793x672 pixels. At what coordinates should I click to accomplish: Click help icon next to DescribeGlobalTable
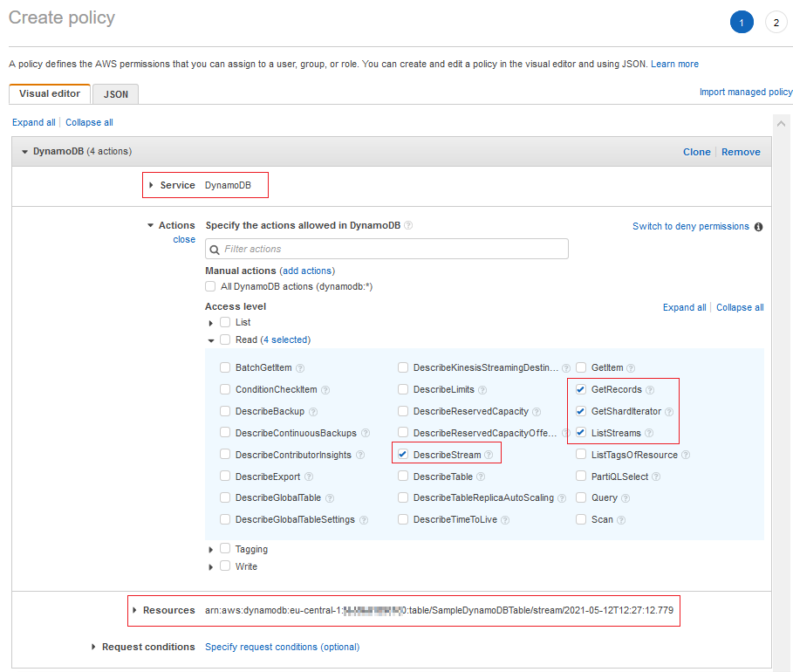pos(330,498)
